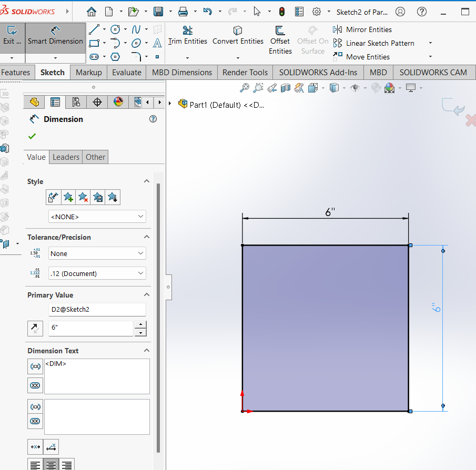Select the Circle sketch tool
This screenshot has height=470, width=476.
115,29
